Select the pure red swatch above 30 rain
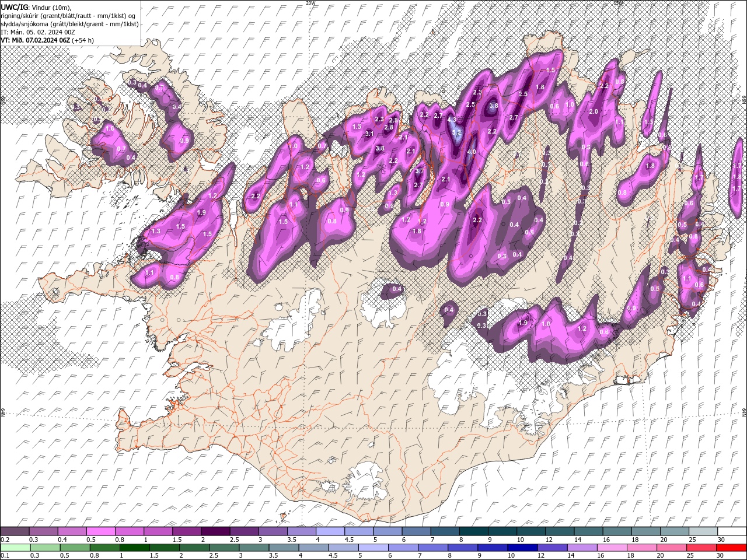 (x=732, y=548)
